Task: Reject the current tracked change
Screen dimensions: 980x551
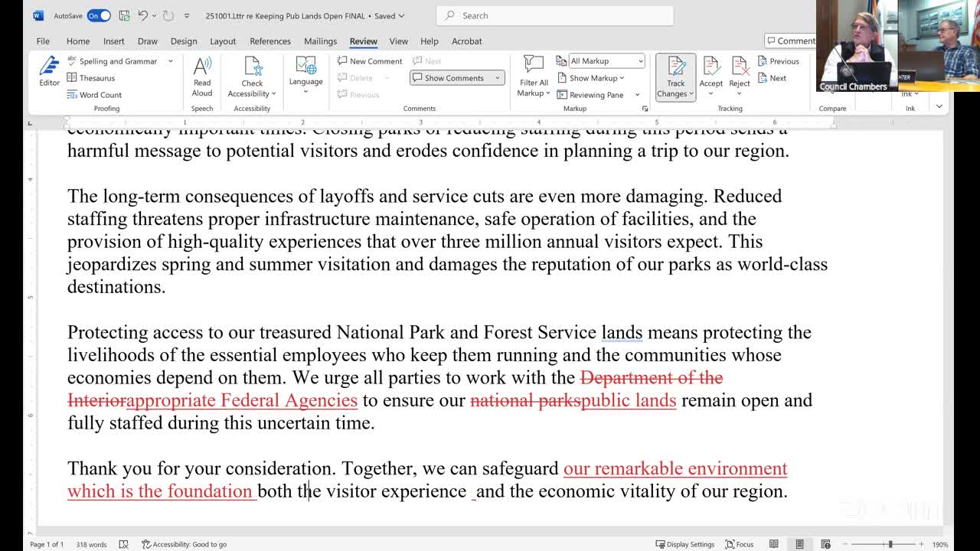Action: tap(738, 74)
